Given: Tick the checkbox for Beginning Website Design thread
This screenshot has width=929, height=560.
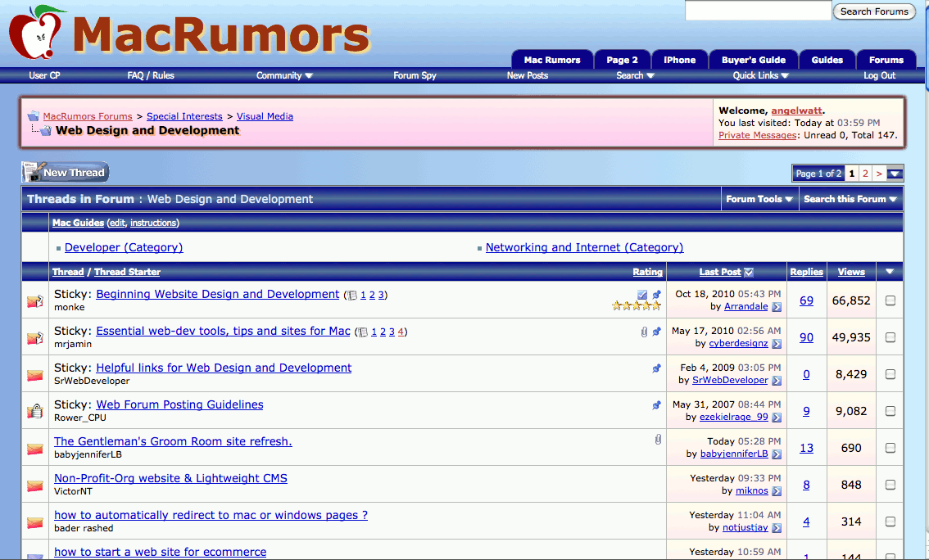Looking at the screenshot, I should pos(890,300).
